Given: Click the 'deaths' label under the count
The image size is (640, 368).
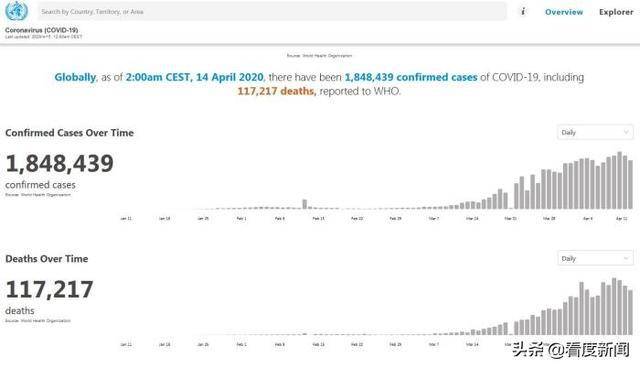Looking at the screenshot, I should tap(20, 311).
